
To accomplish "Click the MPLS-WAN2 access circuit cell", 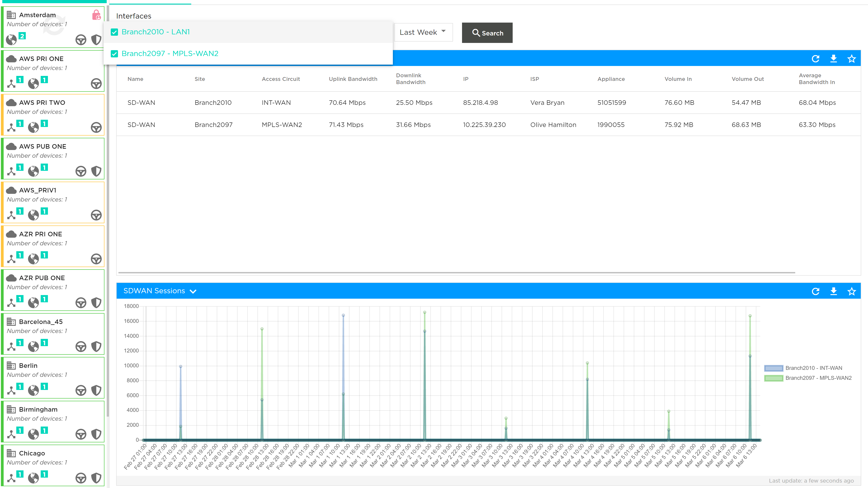I will (x=282, y=125).
